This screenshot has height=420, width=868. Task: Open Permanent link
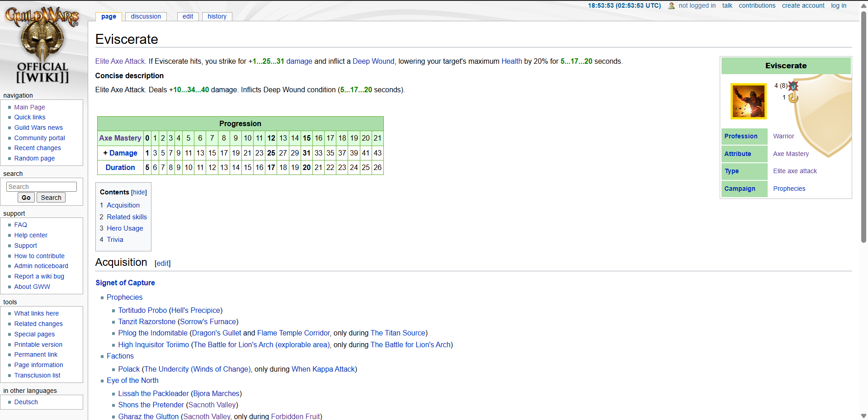[x=36, y=354]
